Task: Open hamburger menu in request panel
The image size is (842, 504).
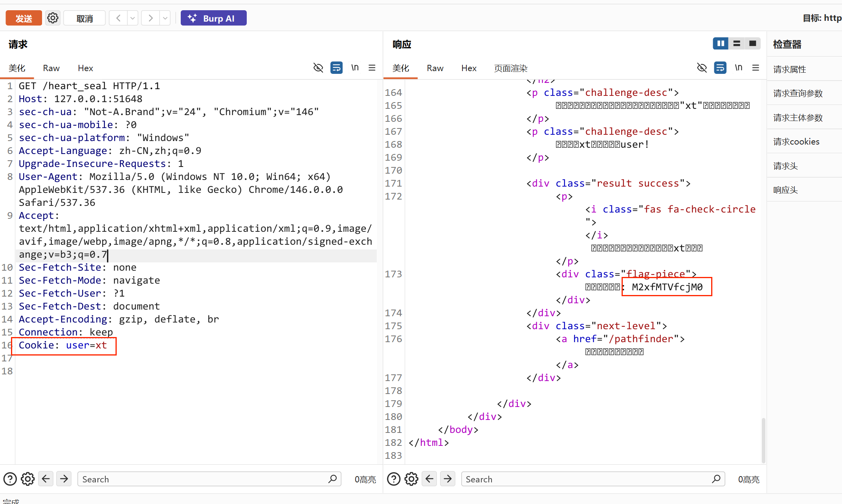Action: 372,68
